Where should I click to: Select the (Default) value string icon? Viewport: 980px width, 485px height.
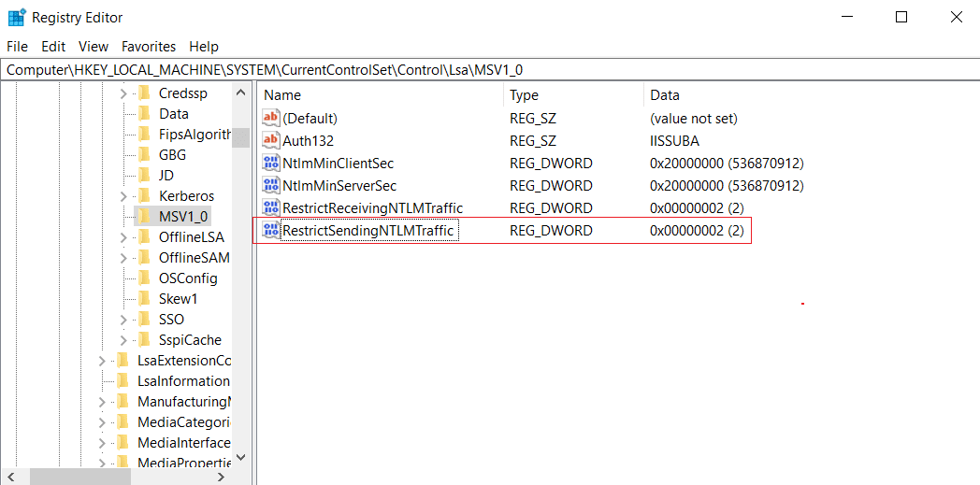coord(271,118)
